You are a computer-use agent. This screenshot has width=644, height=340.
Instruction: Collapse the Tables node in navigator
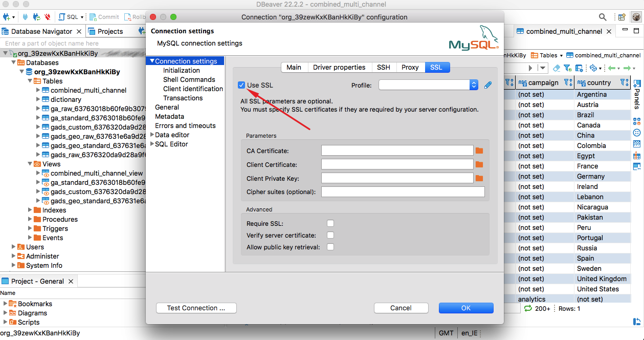tap(30, 81)
